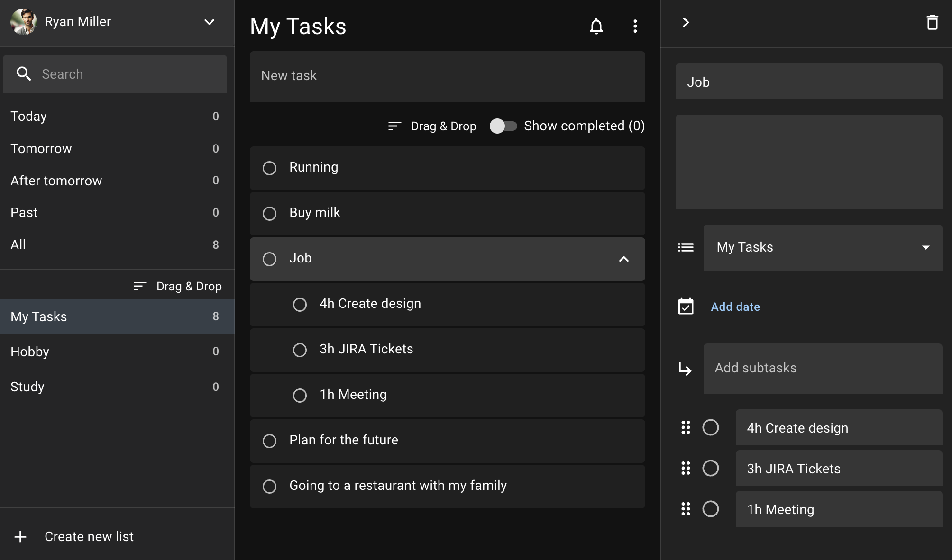
Task: Collapse the detail panel with the arrow icon
Action: pyautogui.click(x=685, y=22)
